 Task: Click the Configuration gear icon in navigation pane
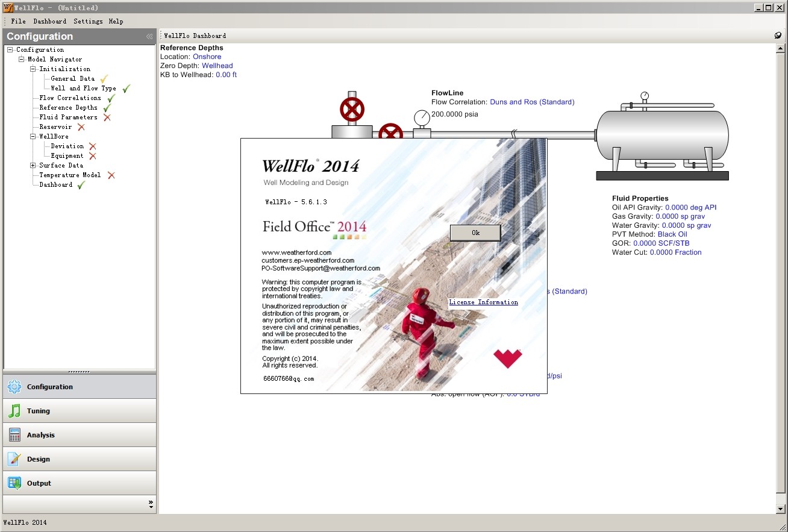click(14, 387)
